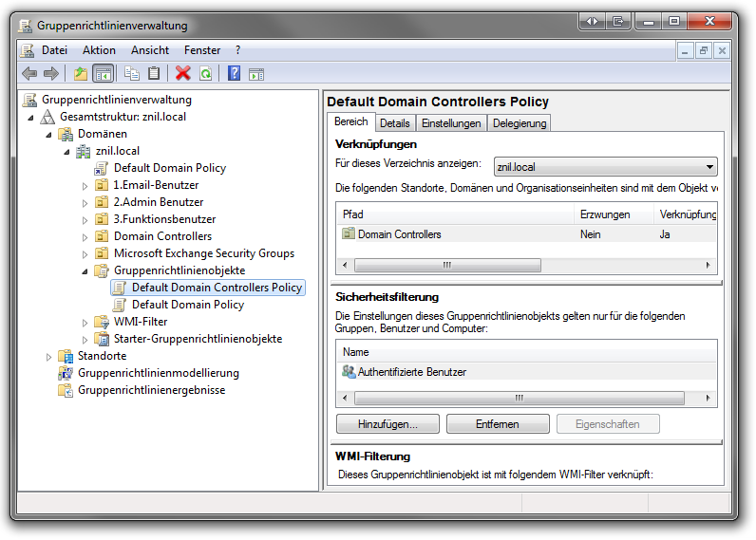
Task: Select Default Domain Policy under Gruppenrichtlinienobjekte
Action: (187, 305)
